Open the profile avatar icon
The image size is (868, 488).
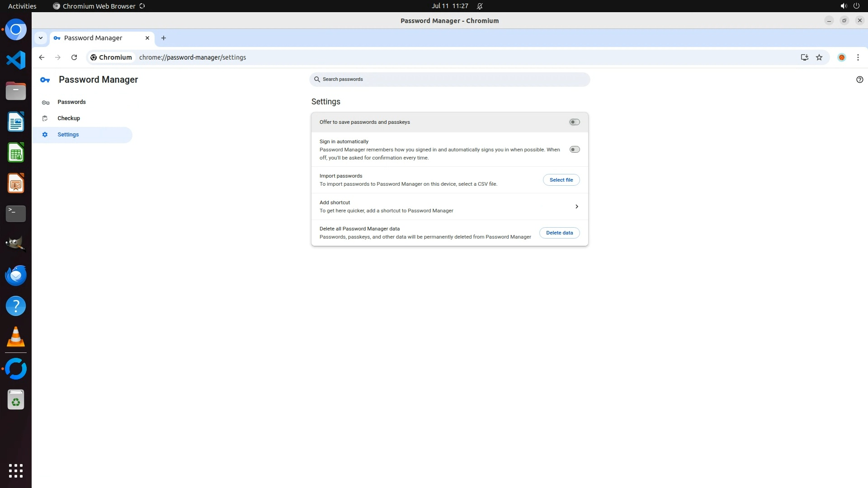841,57
